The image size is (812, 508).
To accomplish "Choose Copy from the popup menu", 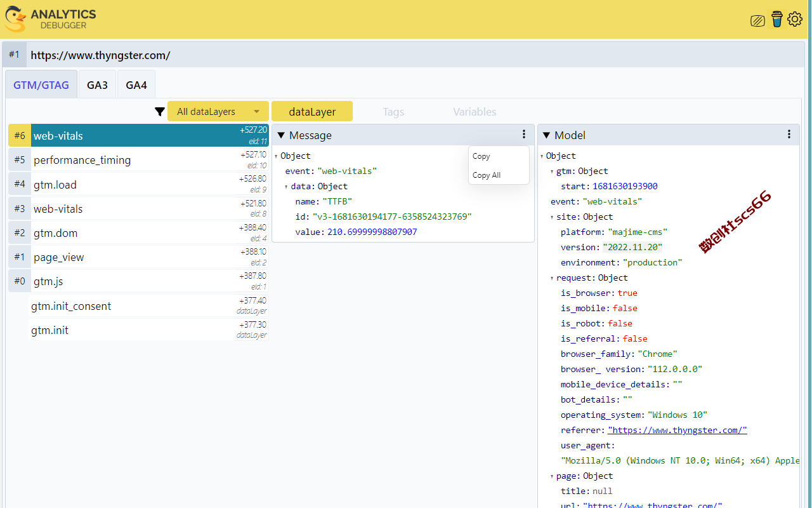I will click(499, 156).
